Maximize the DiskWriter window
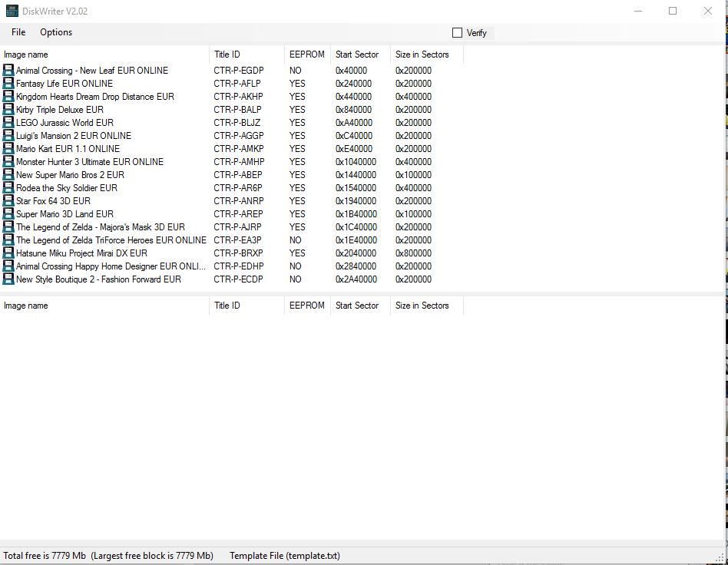 point(673,11)
